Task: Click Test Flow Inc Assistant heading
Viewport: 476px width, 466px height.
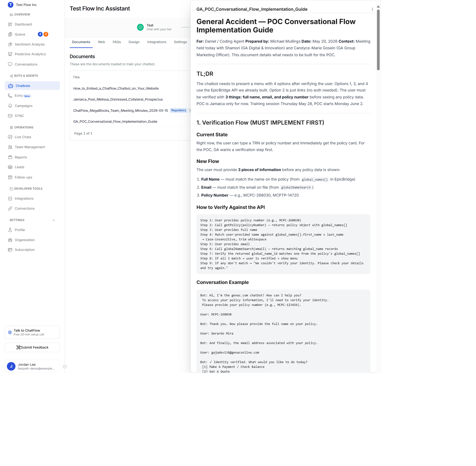Action: click(x=100, y=9)
